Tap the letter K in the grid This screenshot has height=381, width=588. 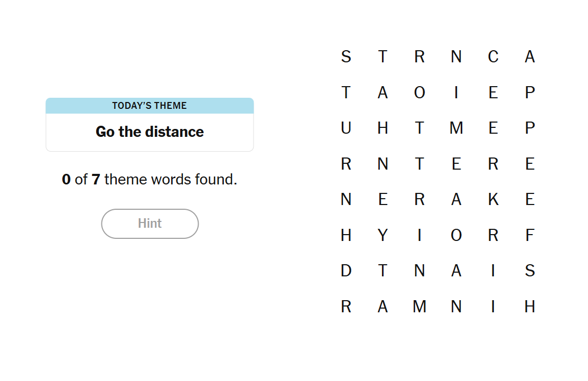(x=493, y=199)
